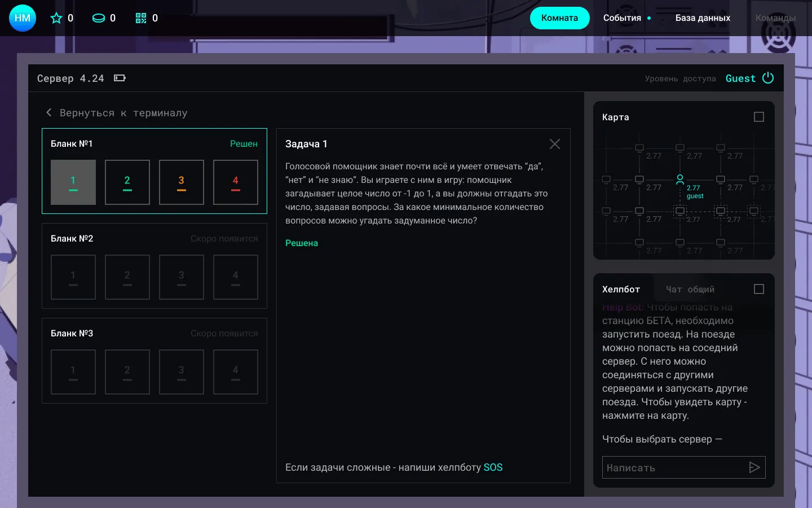Click the power logout icon
This screenshot has width=812, height=508.
[768, 78]
